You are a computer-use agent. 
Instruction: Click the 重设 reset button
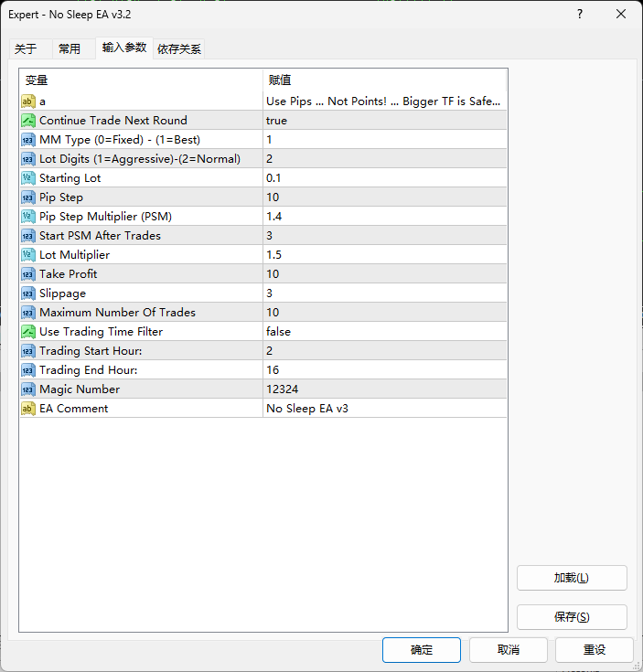pyautogui.click(x=595, y=650)
